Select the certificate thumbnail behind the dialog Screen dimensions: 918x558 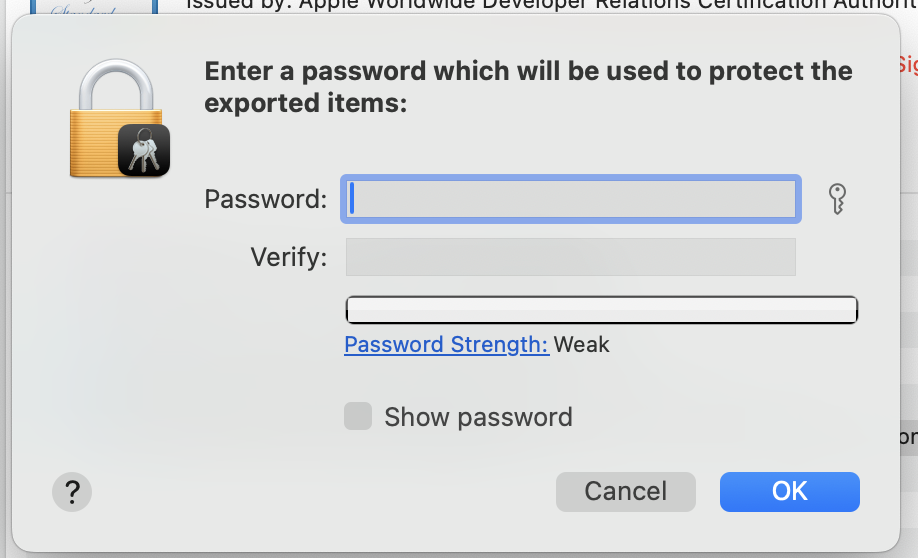(94, 7)
